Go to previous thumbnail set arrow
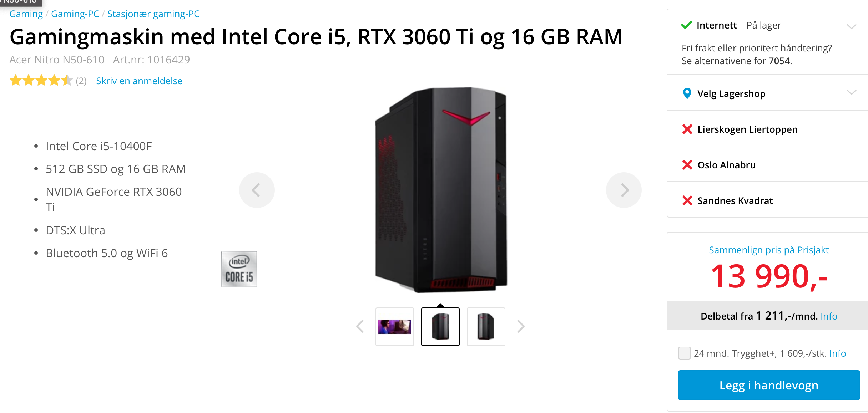 click(x=360, y=326)
